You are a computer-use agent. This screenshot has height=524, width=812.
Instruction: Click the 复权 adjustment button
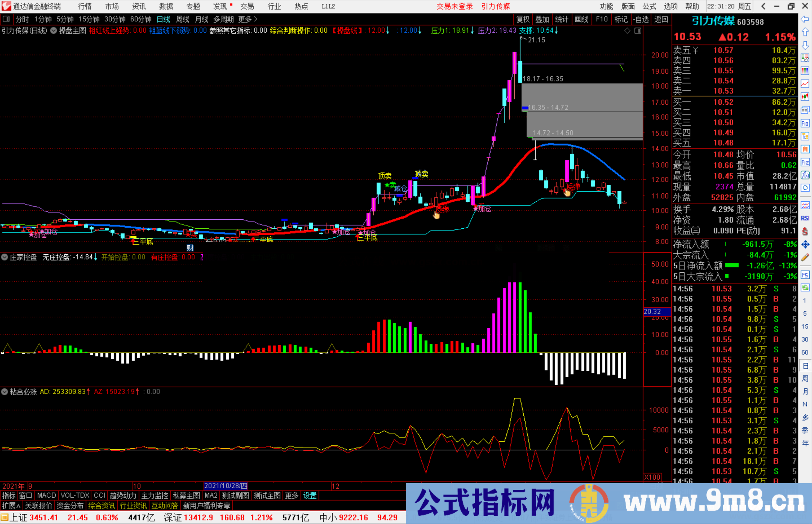click(x=523, y=19)
